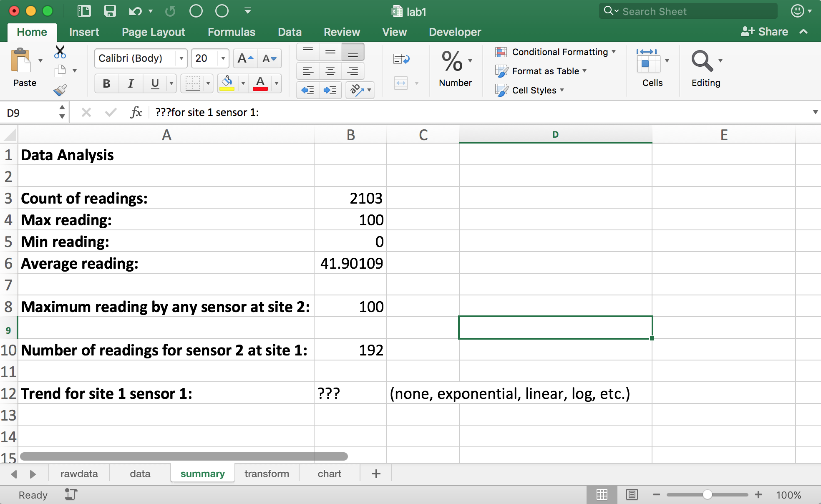Set bottom vertical alignment

pos(353,52)
